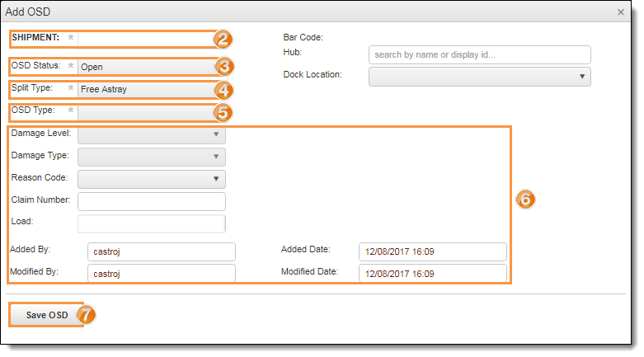Click the orange number 2 callout marker
The image size is (644, 357).
pyautogui.click(x=223, y=39)
